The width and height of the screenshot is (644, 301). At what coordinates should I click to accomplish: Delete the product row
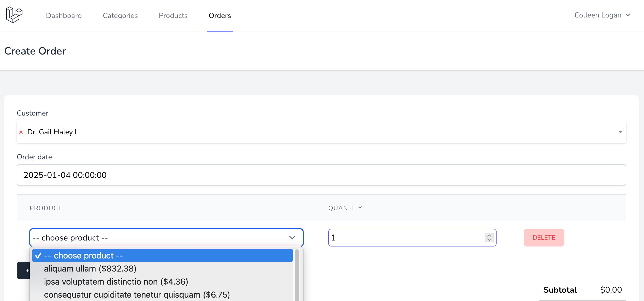pyautogui.click(x=544, y=238)
